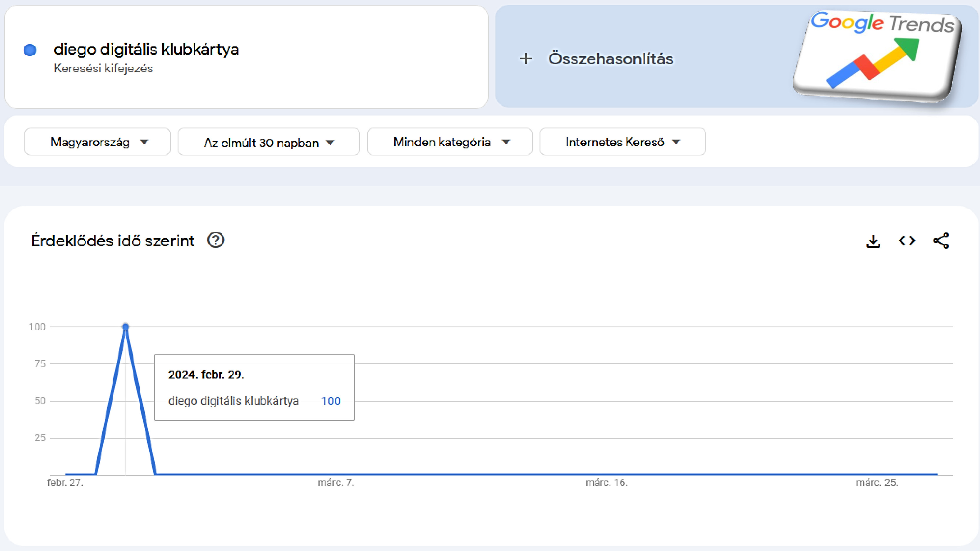Click the febr. 27. axis label

click(65, 483)
